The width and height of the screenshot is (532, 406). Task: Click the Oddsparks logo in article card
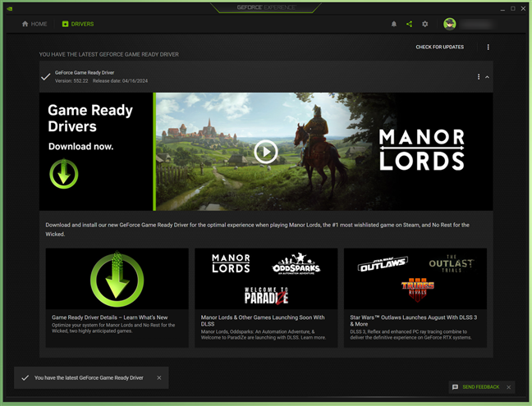tap(296, 263)
